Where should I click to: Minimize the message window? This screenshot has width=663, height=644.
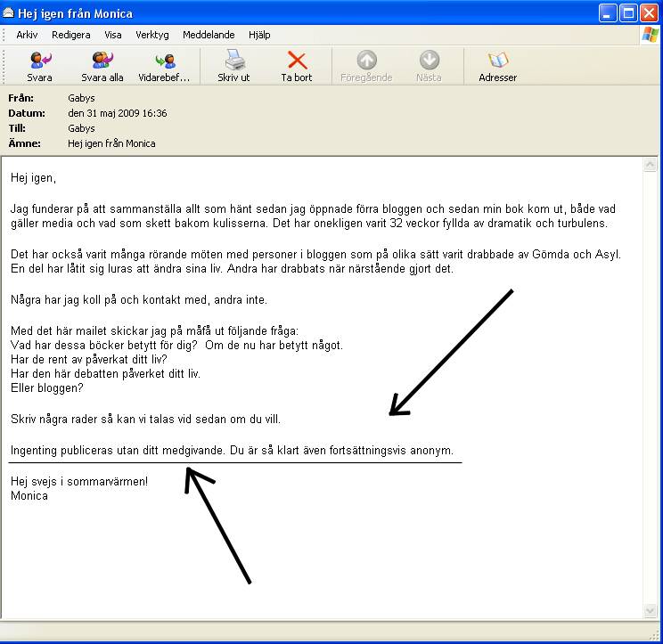coord(608,13)
